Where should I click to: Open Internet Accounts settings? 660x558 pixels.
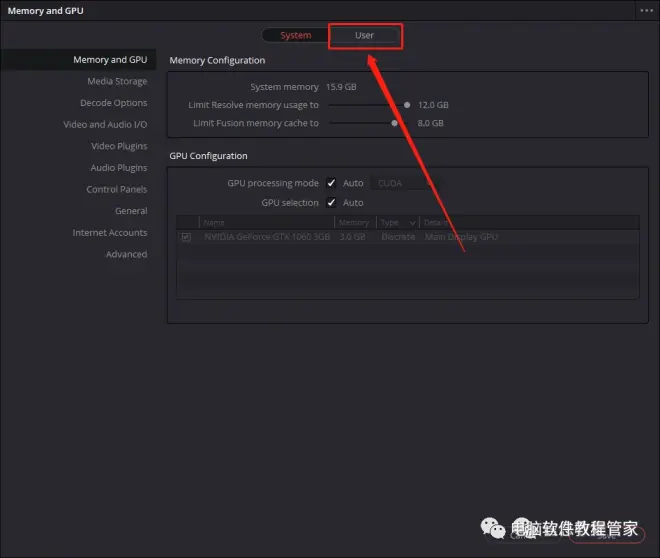pyautogui.click(x=109, y=233)
